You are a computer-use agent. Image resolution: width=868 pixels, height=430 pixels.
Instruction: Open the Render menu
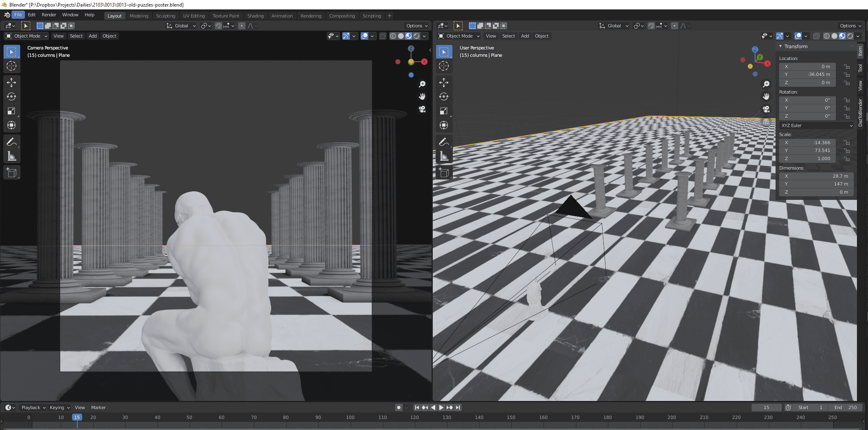click(49, 15)
